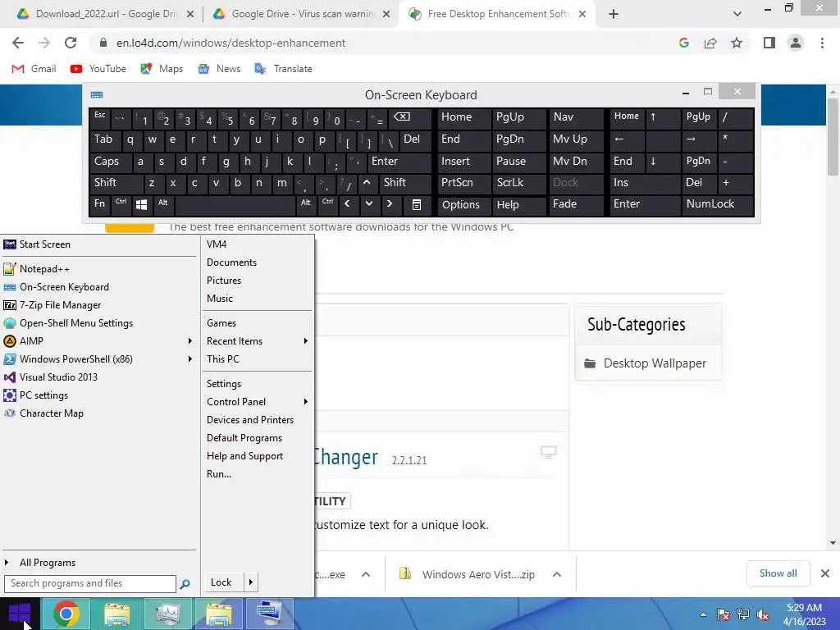Click the Windows logo key on On-Screen Keyboard

(x=141, y=204)
